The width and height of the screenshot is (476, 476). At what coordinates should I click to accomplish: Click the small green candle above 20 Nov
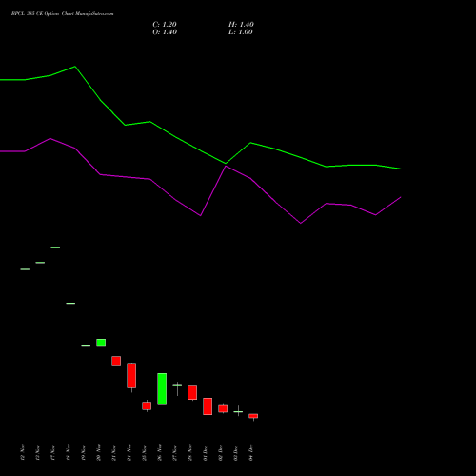point(101,343)
